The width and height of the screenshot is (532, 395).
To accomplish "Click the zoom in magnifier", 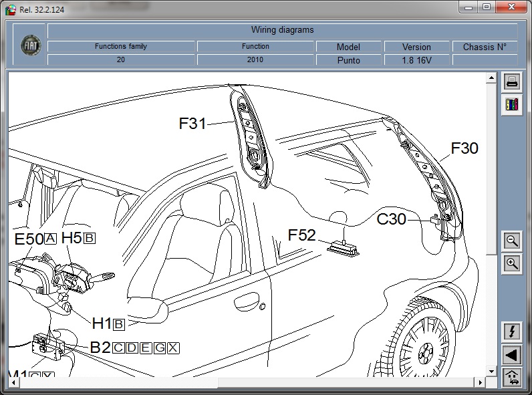I will click(x=512, y=263).
